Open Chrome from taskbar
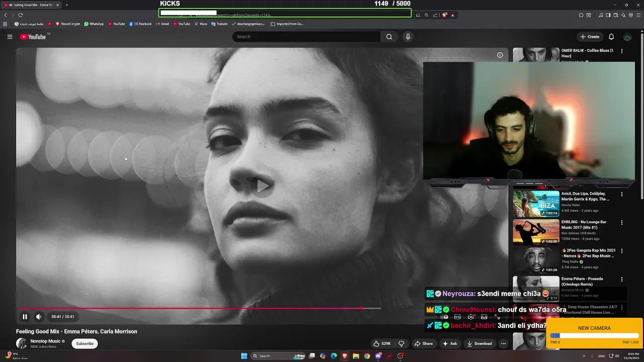Image resolution: width=644 pixels, height=362 pixels. (367, 356)
